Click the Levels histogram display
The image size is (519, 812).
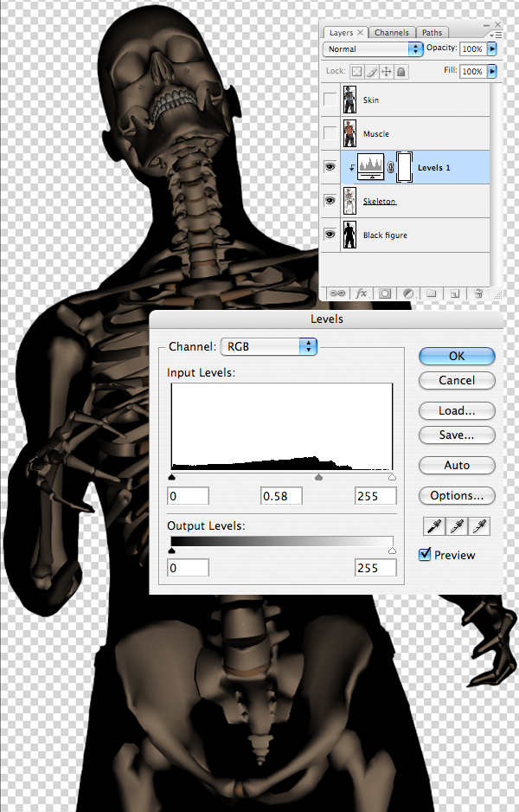click(x=282, y=426)
